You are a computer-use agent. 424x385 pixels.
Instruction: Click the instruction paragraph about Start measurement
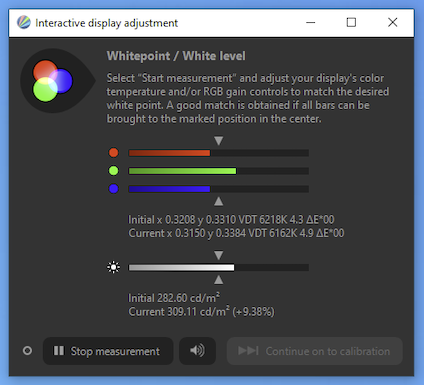pos(248,98)
